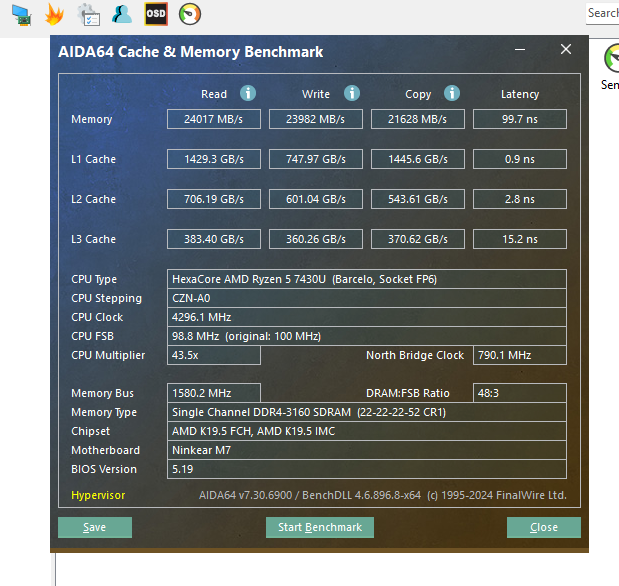Click the info icon beside Read
The height and width of the screenshot is (586, 619).
coord(247,93)
